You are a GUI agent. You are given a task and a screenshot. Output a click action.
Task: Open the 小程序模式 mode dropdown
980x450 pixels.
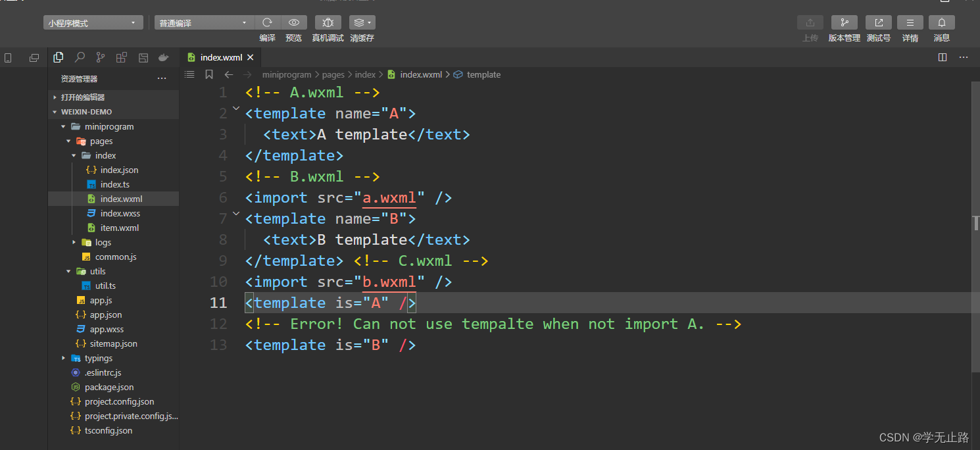pos(93,23)
